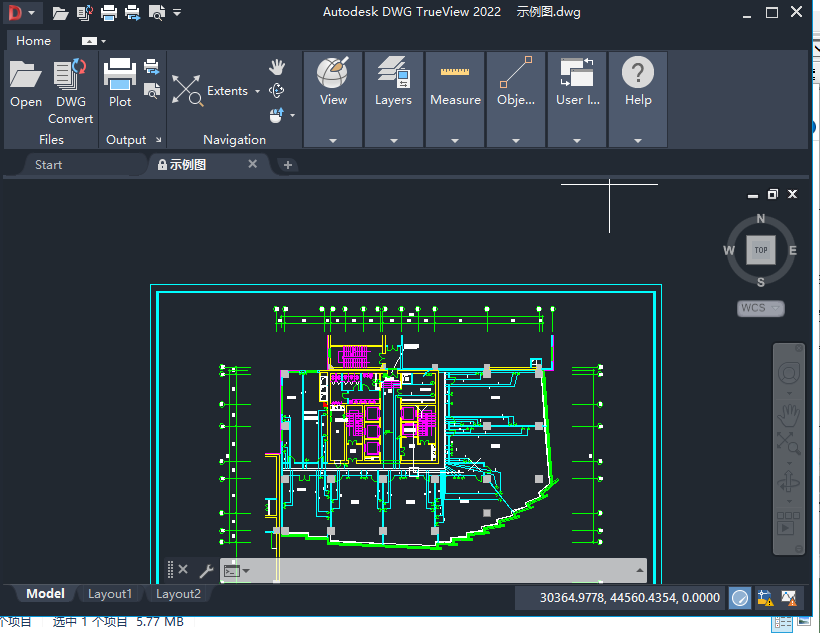Click E direction on ViewCube compass
The image size is (820, 633).
pos(793,251)
